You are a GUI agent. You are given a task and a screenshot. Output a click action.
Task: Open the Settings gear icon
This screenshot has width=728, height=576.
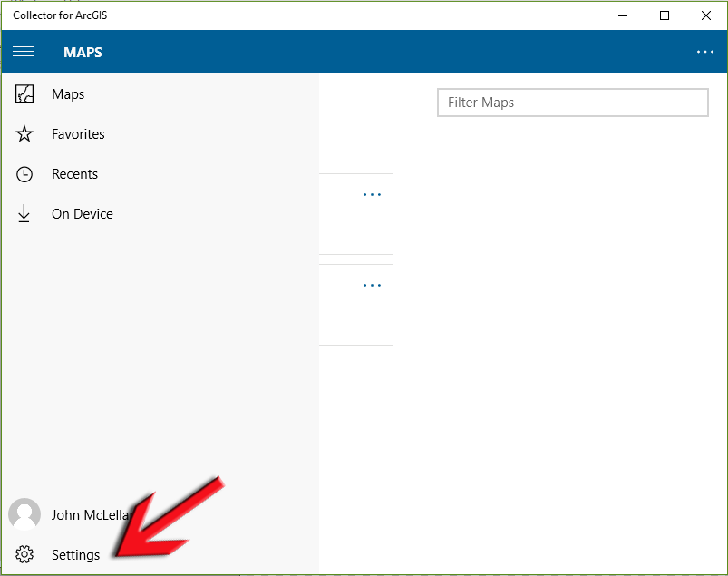[x=24, y=554]
